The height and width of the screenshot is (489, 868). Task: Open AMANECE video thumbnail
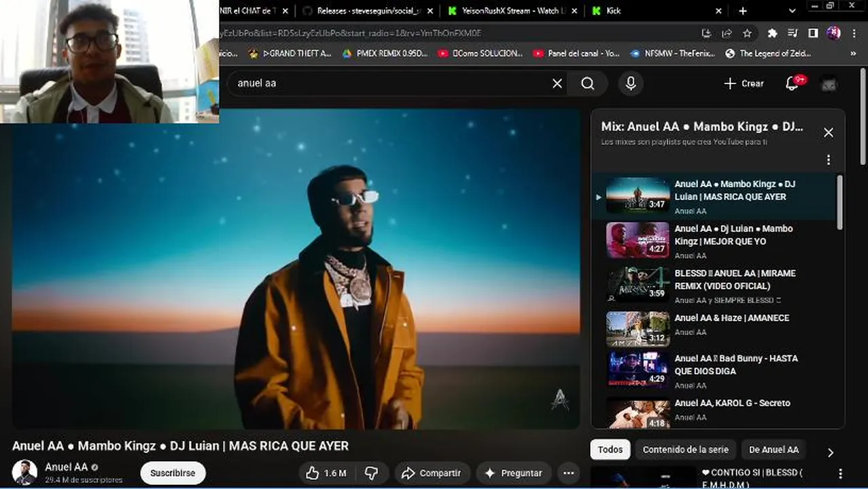[638, 329]
